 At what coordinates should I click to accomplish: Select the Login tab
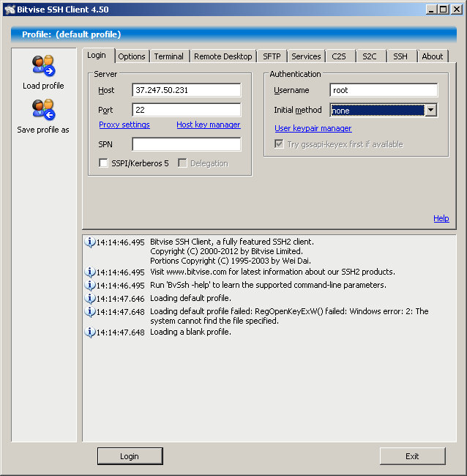(97, 55)
